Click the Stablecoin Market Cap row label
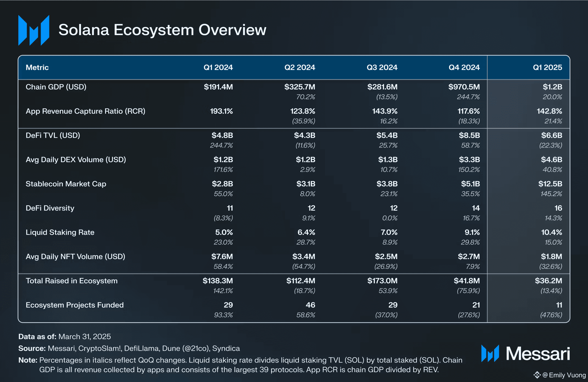Image resolution: width=588 pixels, height=382 pixels. tap(66, 184)
